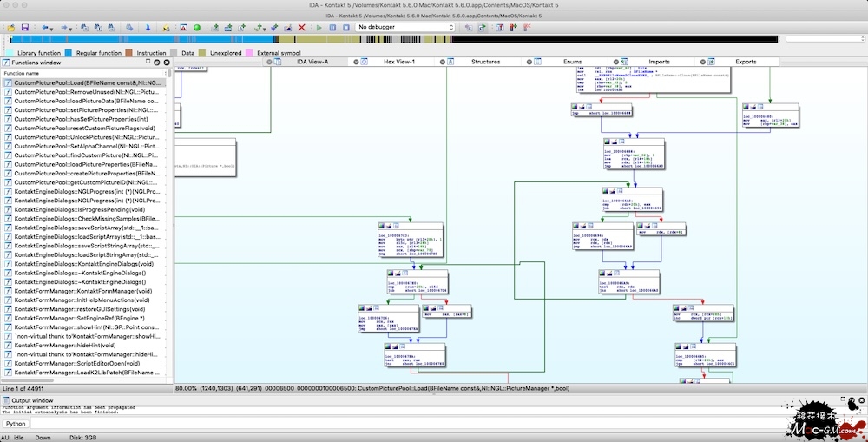The image size is (868, 442).
Task: Select CustomPicturePool::Load function row
Action: point(83,82)
